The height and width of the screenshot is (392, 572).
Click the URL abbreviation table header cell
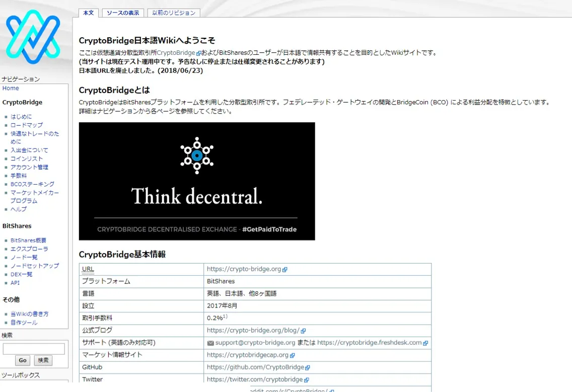[x=141, y=269]
